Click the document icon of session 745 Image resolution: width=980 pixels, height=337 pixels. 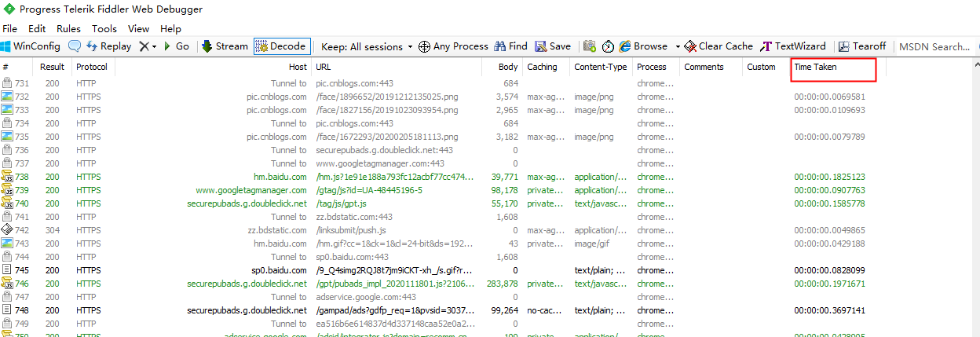[6, 270]
